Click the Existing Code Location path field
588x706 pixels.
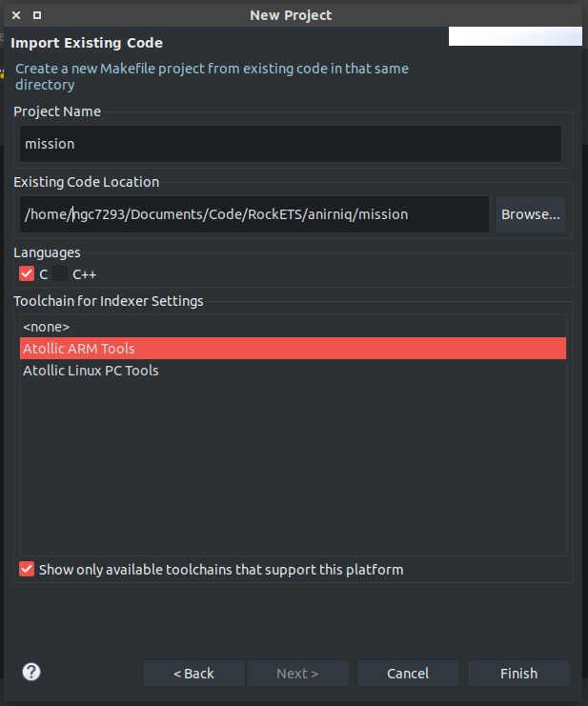pyautogui.click(x=254, y=214)
